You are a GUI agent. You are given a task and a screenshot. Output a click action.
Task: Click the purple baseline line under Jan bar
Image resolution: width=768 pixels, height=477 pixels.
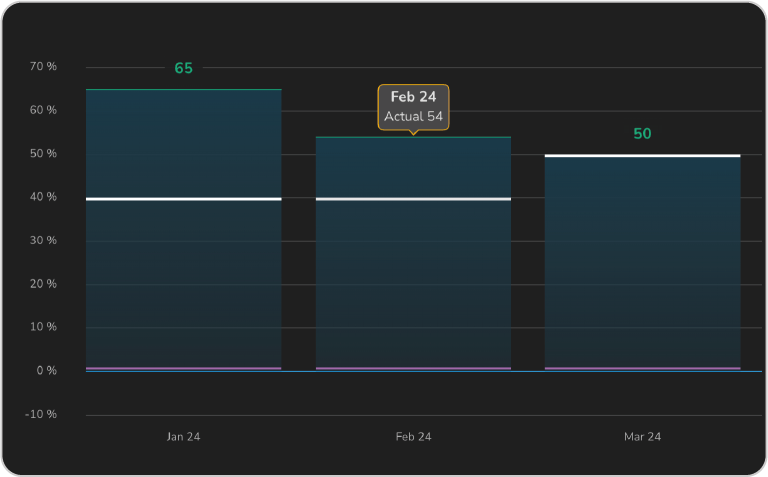[x=183, y=368]
